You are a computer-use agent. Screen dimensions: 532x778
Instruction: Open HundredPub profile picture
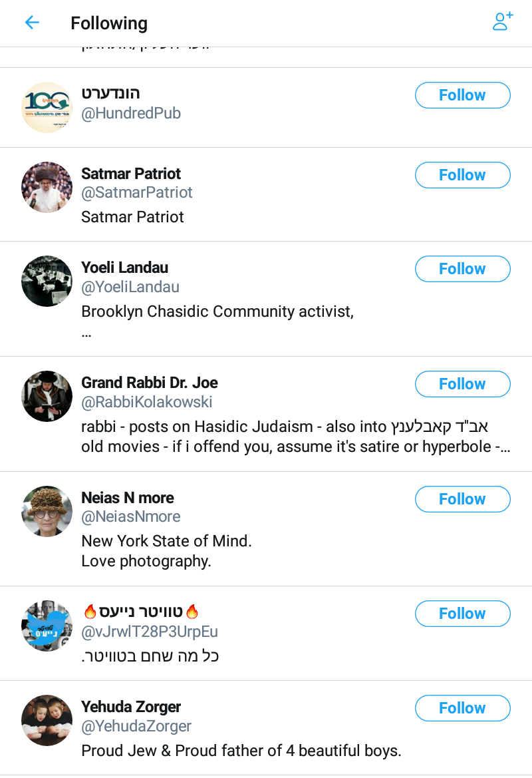click(x=47, y=107)
